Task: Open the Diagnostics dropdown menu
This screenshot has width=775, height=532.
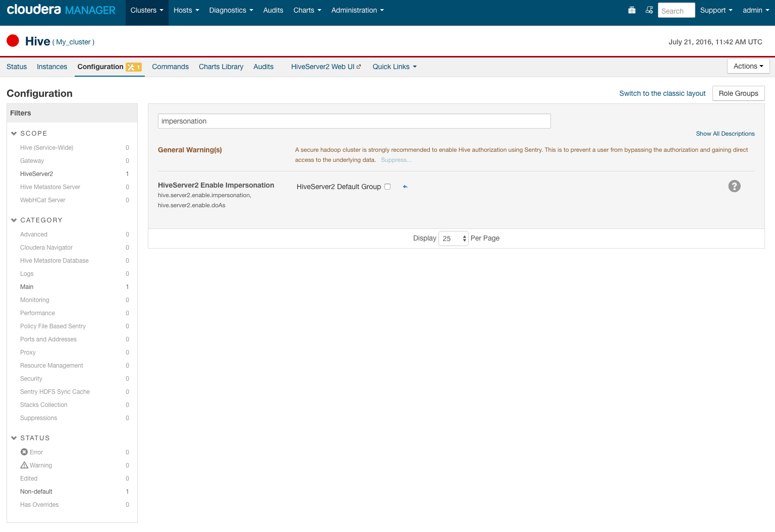Action: click(x=231, y=10)
